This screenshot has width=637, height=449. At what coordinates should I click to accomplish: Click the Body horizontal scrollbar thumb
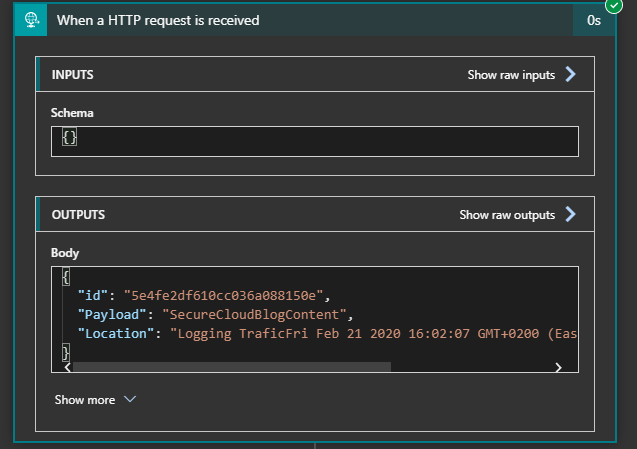point(231,367)
